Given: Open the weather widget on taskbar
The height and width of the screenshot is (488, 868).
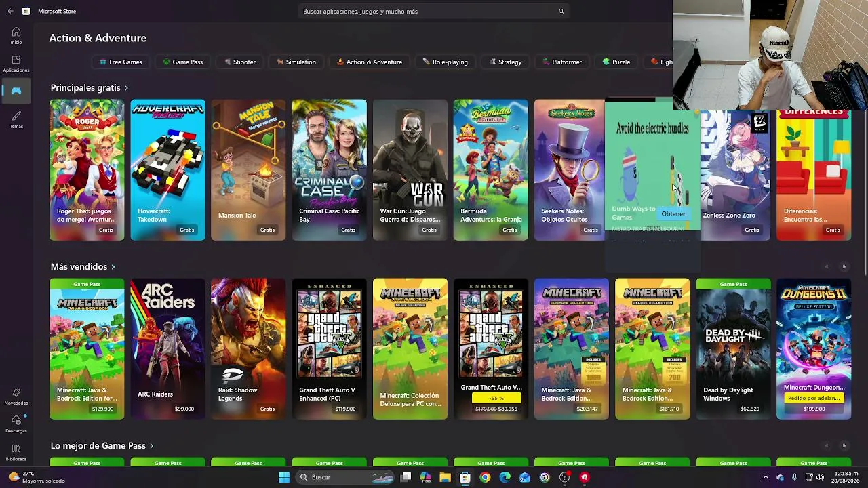Looking at the screenshot, I should pyautogui.click(x=38, y=477).
